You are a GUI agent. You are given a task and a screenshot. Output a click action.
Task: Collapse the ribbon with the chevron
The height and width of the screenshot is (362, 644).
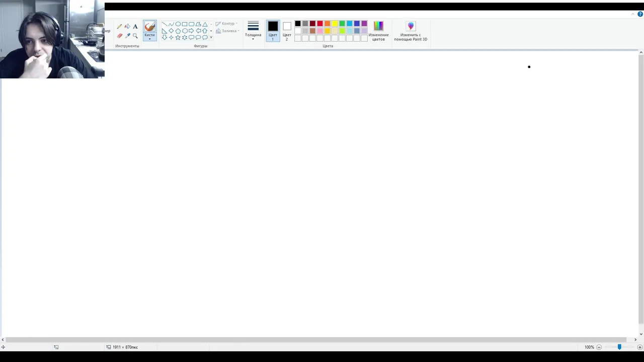tap(633, 14)
